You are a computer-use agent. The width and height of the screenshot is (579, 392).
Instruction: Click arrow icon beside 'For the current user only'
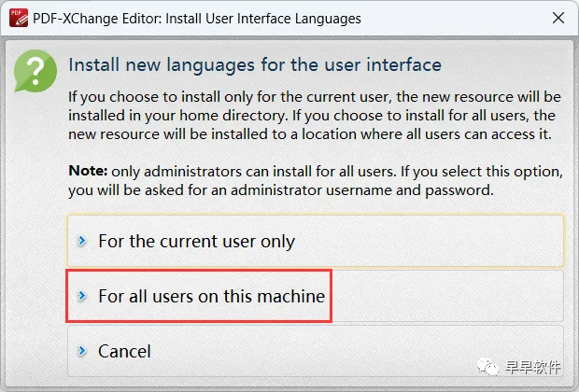[82, 241]
